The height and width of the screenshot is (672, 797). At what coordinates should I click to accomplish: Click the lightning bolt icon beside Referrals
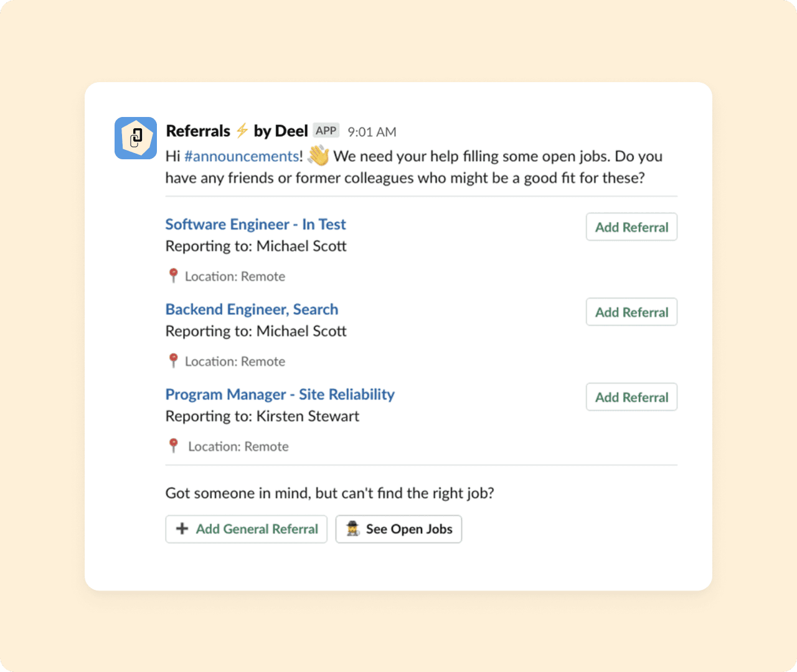coord(242,131)
